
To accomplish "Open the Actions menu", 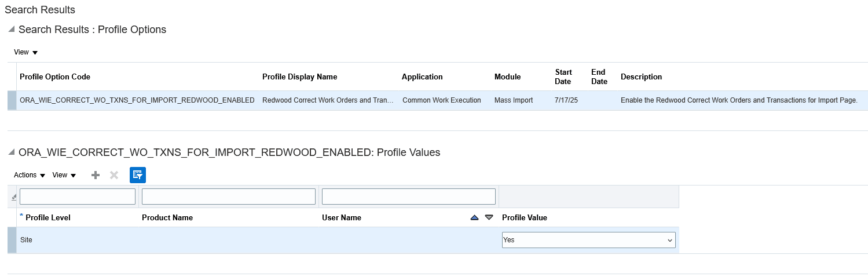I will 29,175.
